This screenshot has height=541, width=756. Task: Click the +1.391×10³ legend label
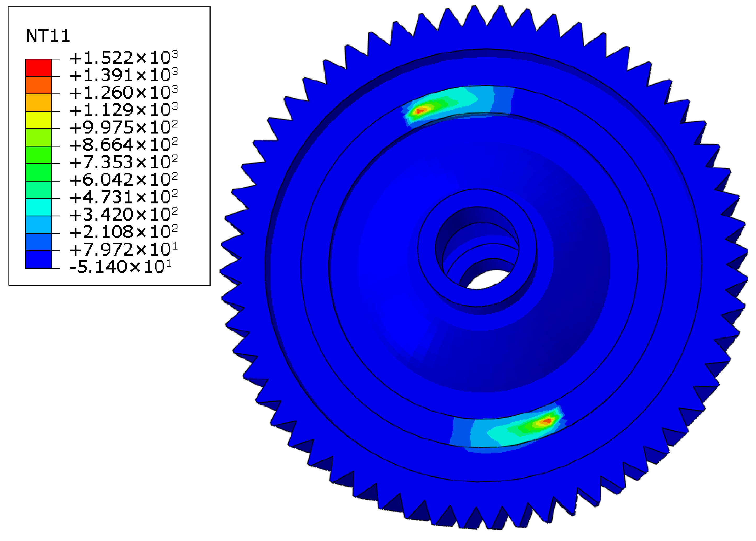click(123, 75)
